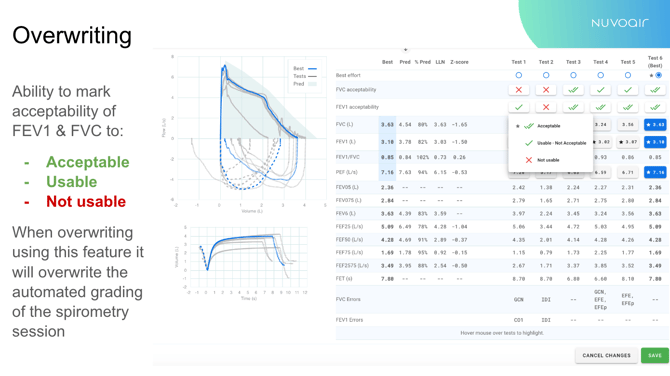
Task: Open the Test 4 FEV1 acceptability dropdown
Action: coord(600,107)
